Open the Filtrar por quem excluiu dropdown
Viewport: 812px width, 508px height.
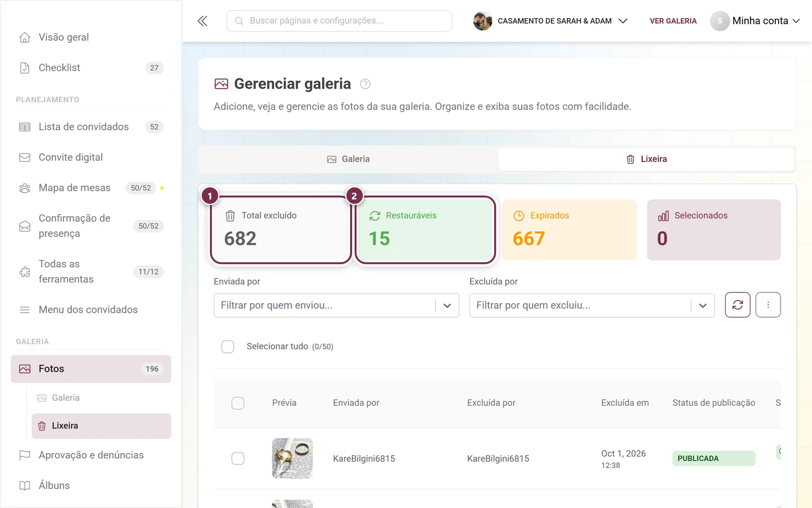pyautogui.click(x=592, y=305)
